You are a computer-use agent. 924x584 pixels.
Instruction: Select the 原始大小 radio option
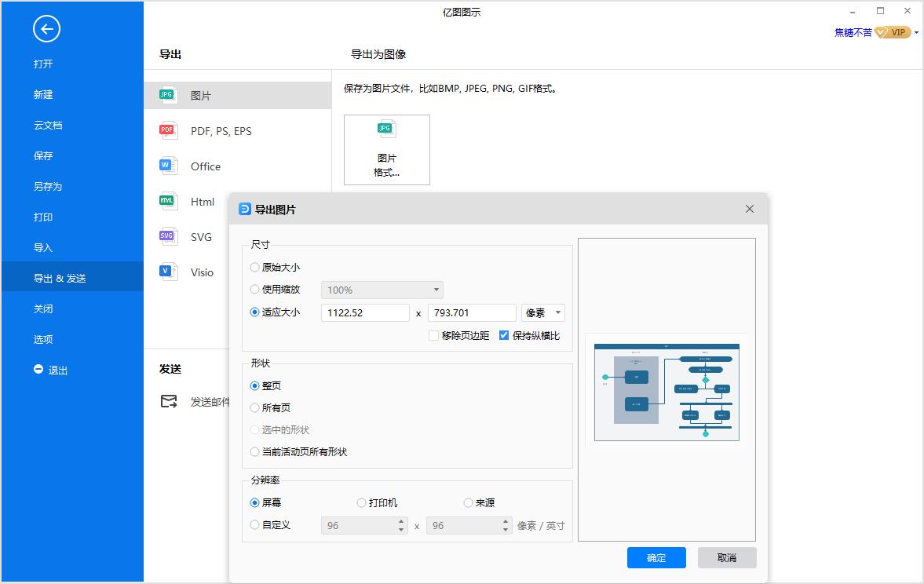254,267
